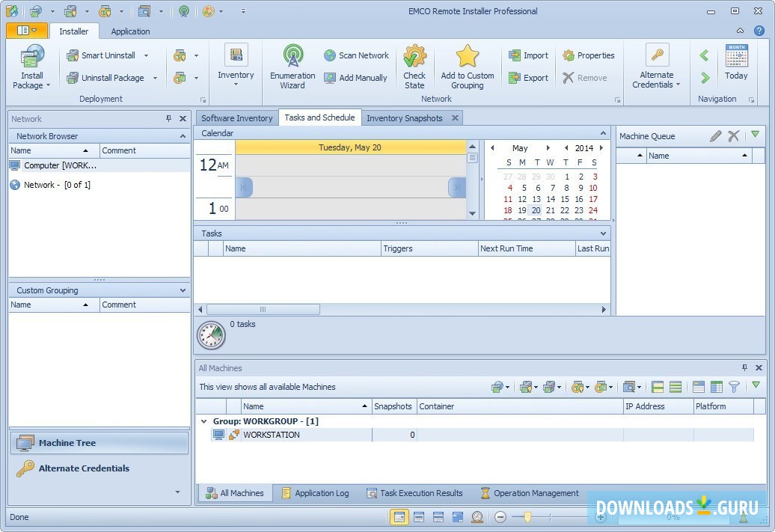Click Smart Uninstall in the ribbon
Viewport: 775px width, 532px height.
pos(101,55)
